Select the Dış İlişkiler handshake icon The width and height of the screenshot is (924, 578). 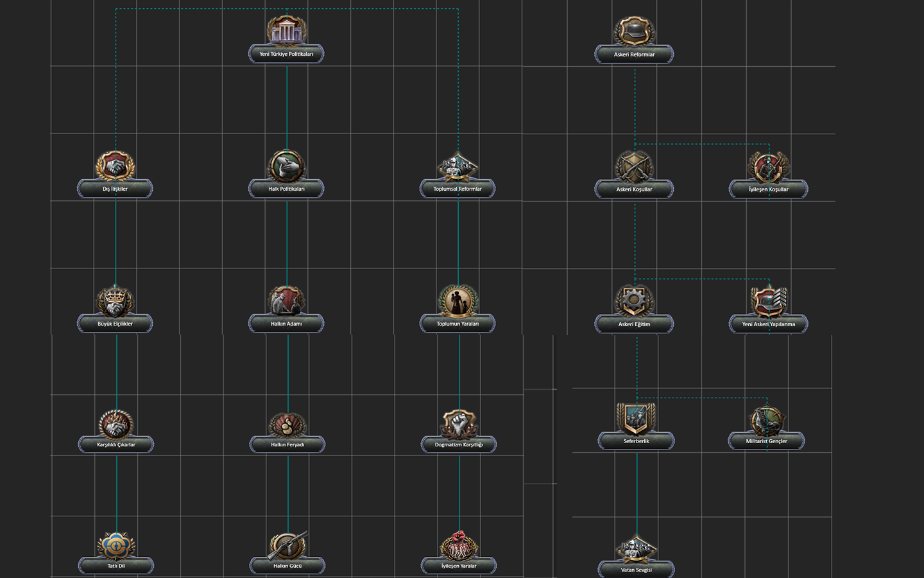(x=115, y=165)
